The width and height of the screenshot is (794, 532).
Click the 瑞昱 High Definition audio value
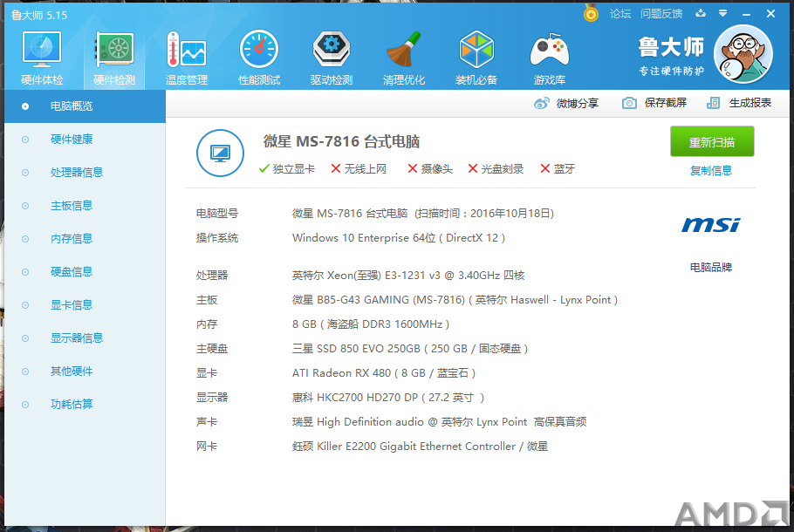pos(439,421)
